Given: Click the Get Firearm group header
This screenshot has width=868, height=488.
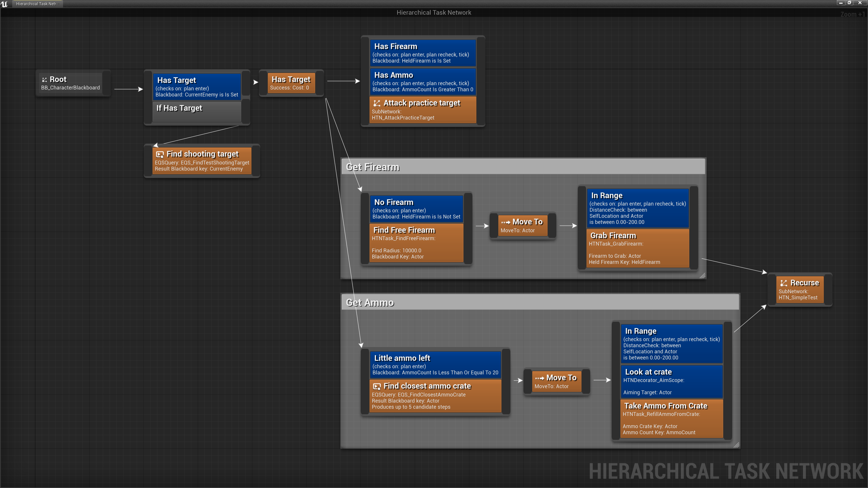Looking at the screenshot, I should 373,167.
